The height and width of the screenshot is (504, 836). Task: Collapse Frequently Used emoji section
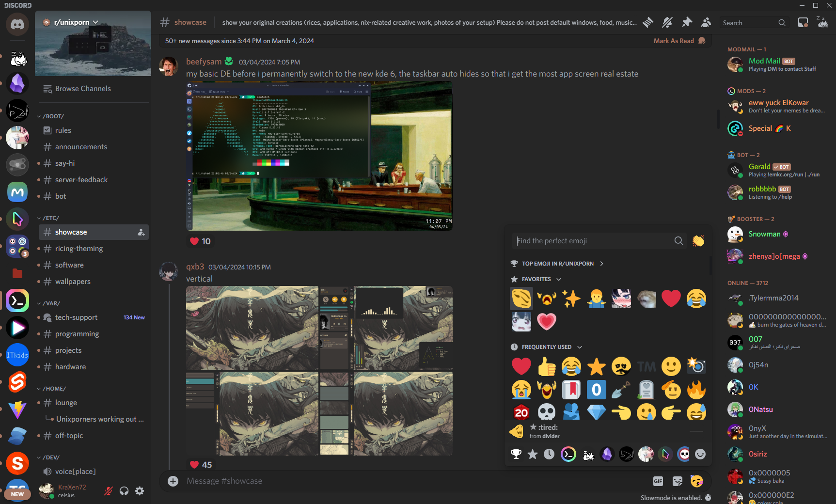click(x=547, y=347)
